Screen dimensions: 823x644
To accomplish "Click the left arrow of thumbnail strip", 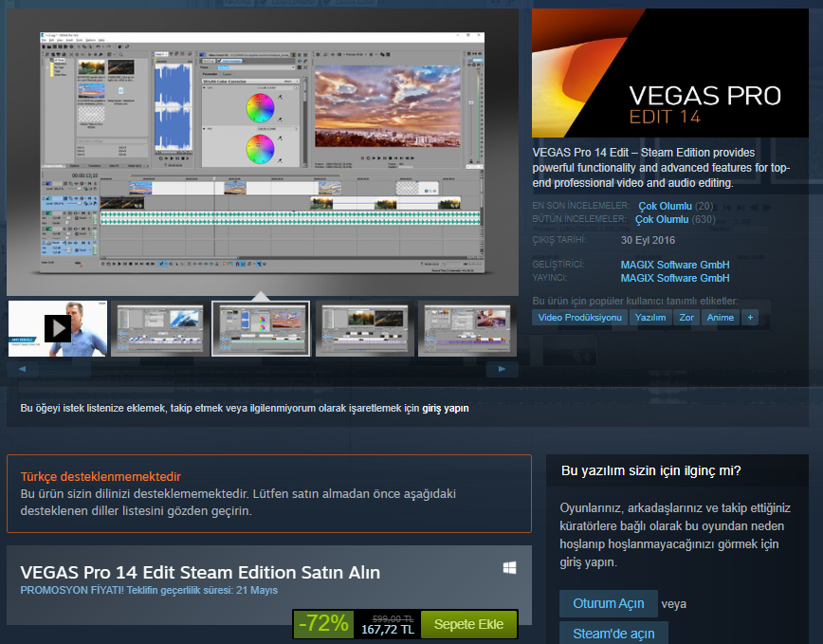I will point(22,369).
